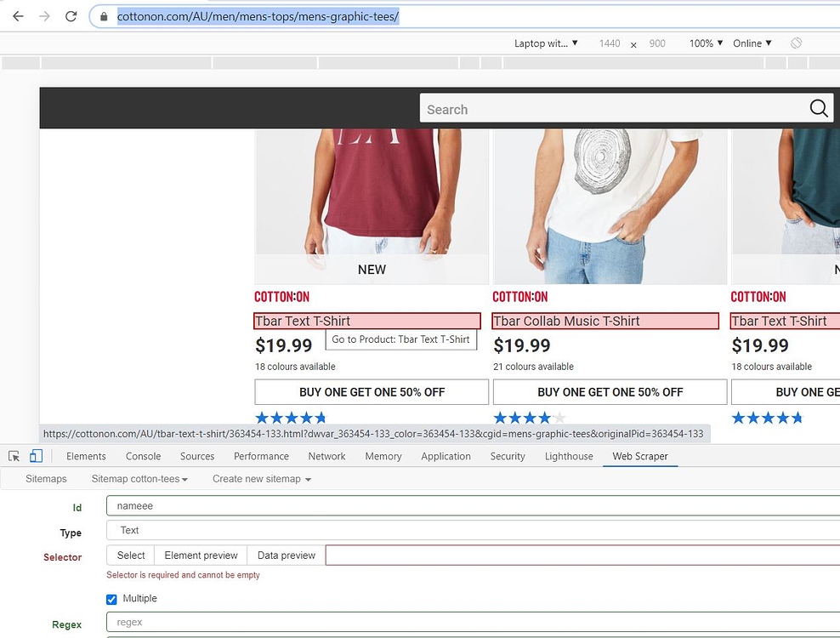This screenshot has width=840, height=638.
Task: Click the browser back arrow
Action: pos(17,16)
